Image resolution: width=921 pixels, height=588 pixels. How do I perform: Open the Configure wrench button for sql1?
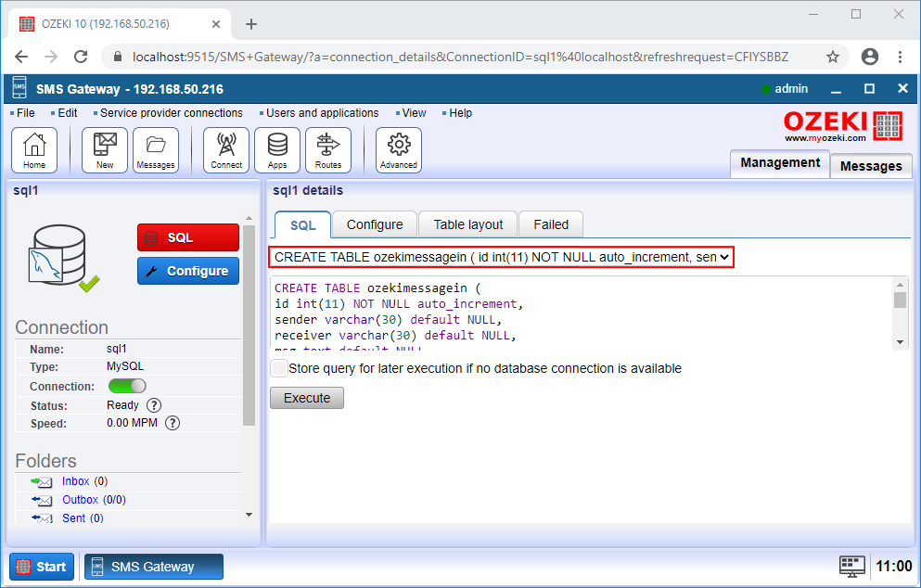pyautogui.click(x=187, y=271)
